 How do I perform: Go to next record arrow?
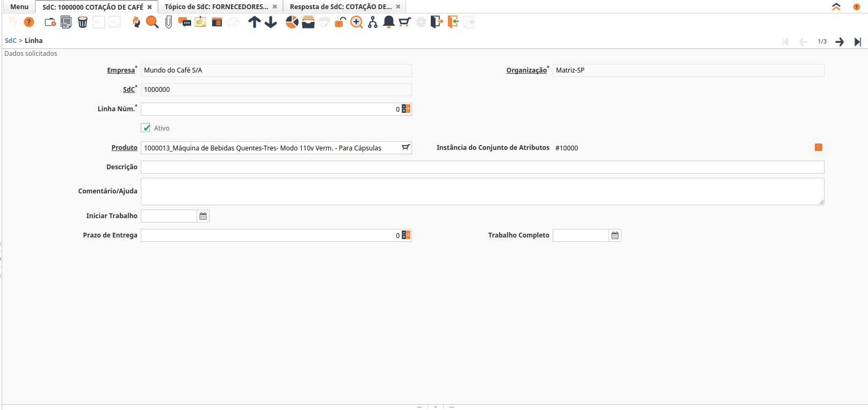point(840,42)
